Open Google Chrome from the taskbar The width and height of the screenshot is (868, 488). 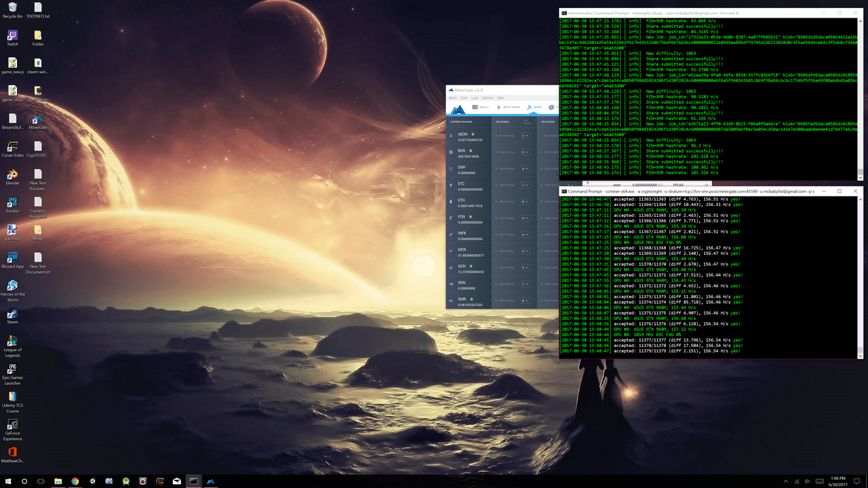[x=75, y=481]
